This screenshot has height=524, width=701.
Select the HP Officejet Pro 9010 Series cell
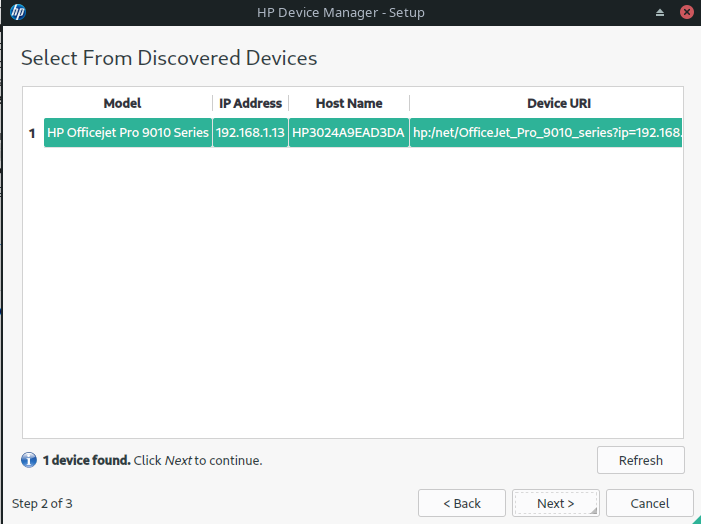click(128, 132)
